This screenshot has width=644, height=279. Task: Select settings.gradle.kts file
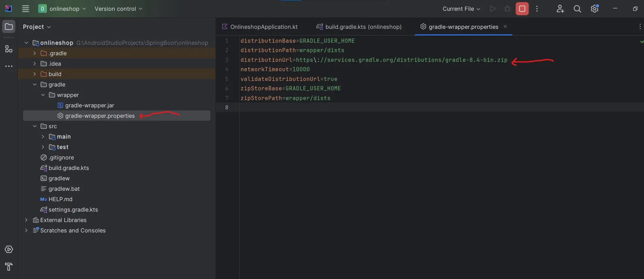coord(73,210)
